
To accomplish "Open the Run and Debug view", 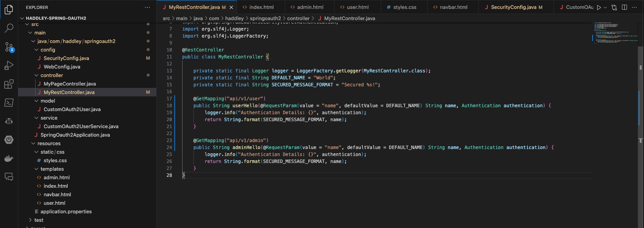I will (x=9, y=65).
